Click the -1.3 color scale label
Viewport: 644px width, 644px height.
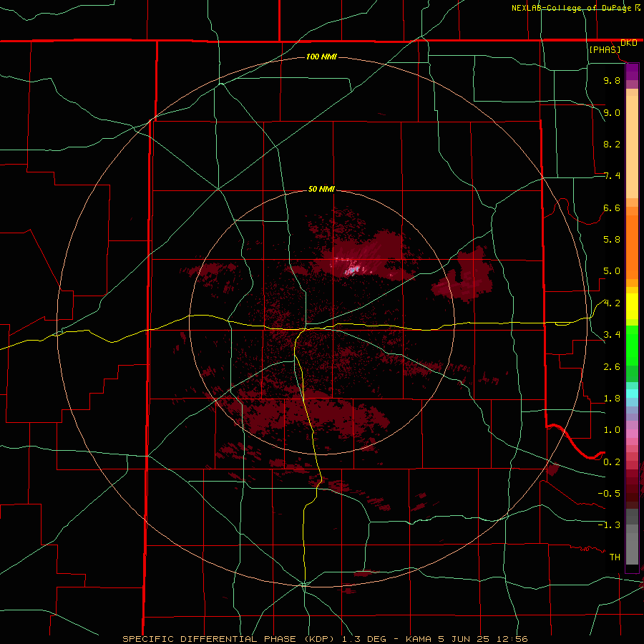[609, 525]
